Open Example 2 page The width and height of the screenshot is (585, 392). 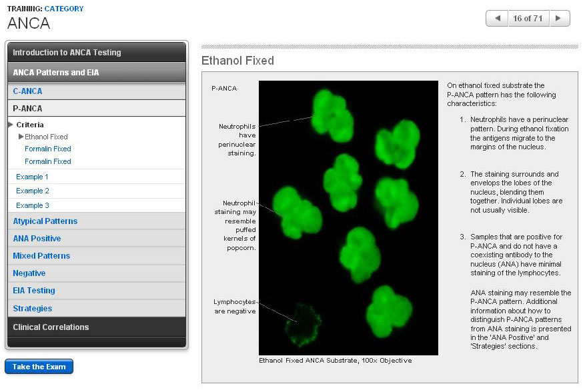33,191
